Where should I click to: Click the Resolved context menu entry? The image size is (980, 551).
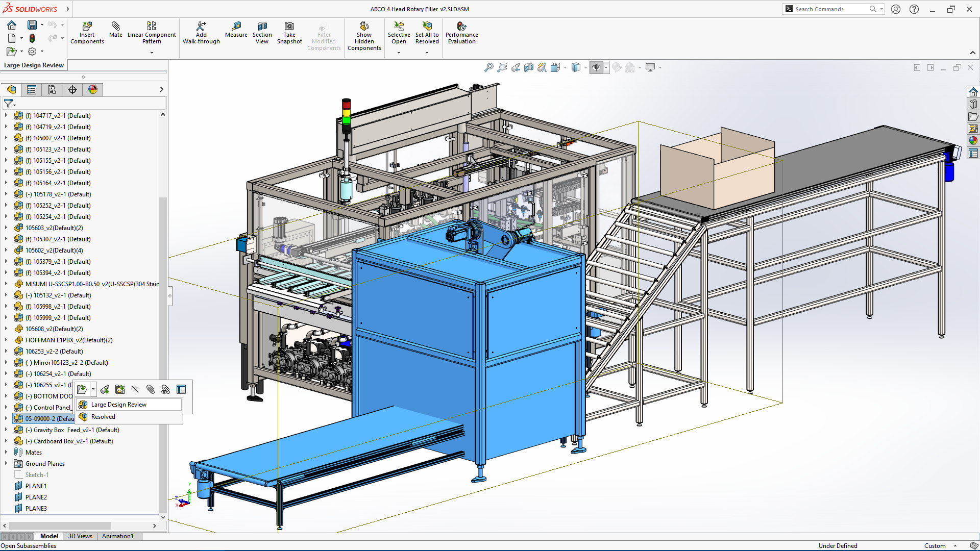[x=104, y=416]
